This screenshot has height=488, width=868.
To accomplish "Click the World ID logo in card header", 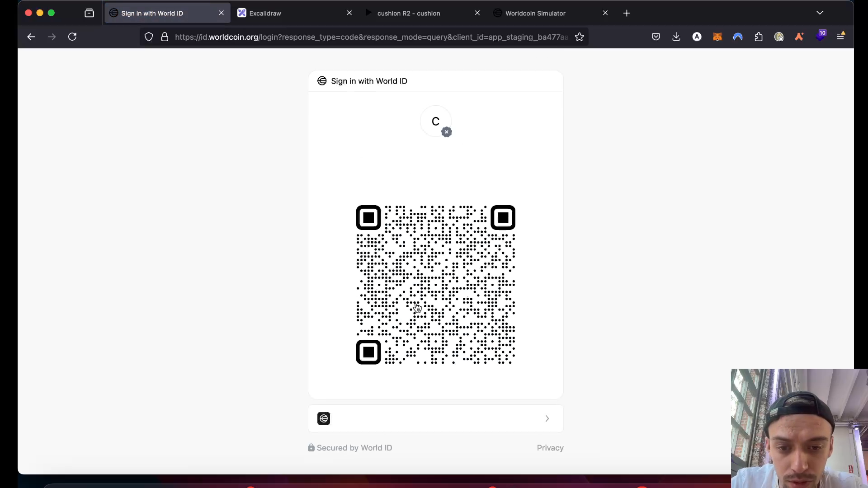I will [322, 81].
